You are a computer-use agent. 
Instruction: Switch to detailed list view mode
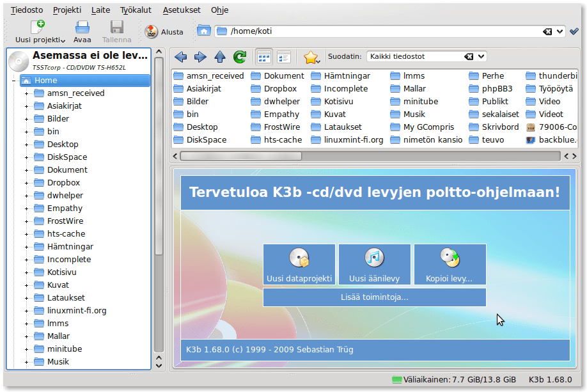point(284,58)
